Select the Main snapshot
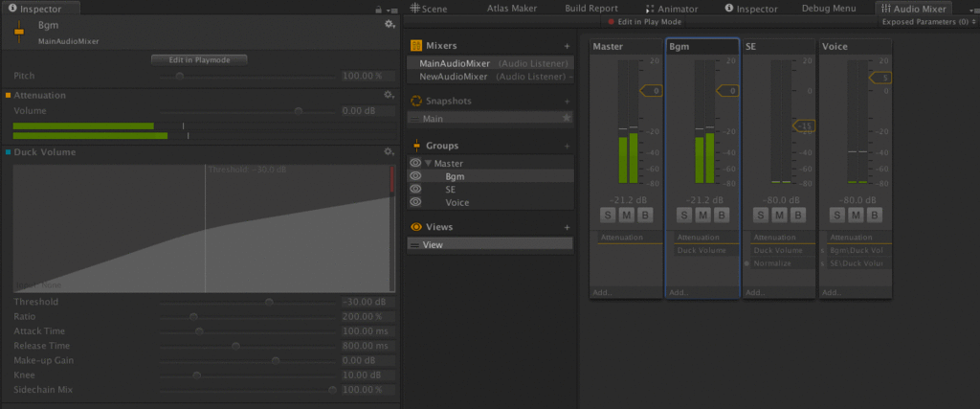 click(490, 118)
